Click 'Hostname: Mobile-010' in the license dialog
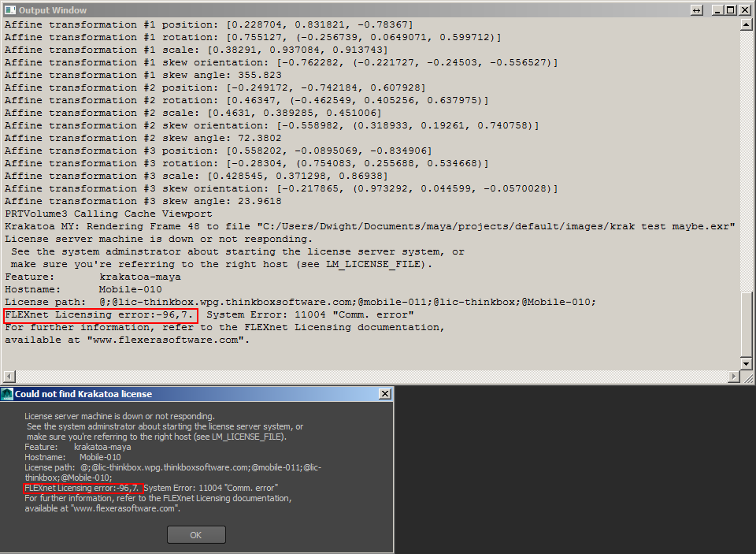 72,457
